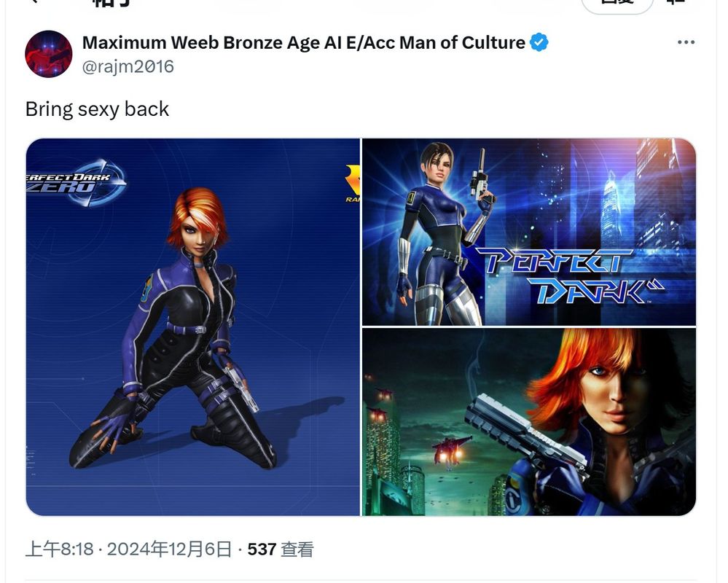This screenshot has width=728, height=583.
Task: Go back using the top-left arrow
Action: [34, 1]
